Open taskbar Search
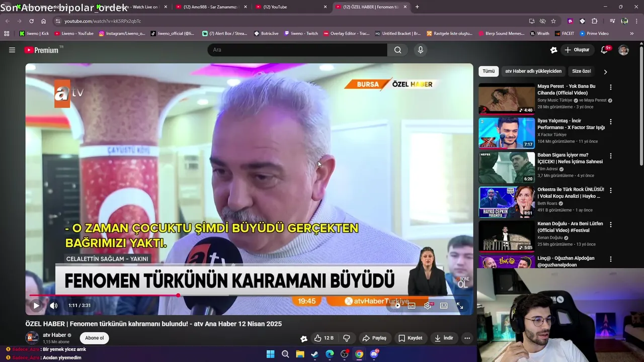Image resolution: width=644 pixels, height=362 pixels. click(285, 354)
